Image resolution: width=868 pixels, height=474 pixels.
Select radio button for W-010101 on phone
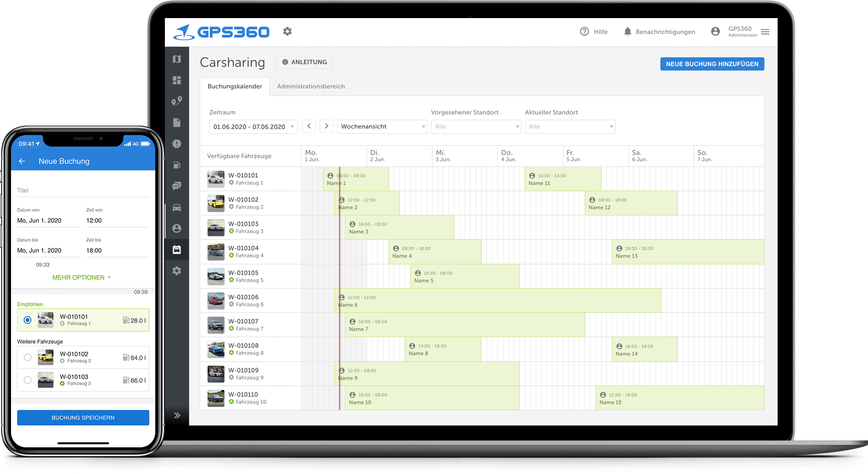click(x=28, y=320)
